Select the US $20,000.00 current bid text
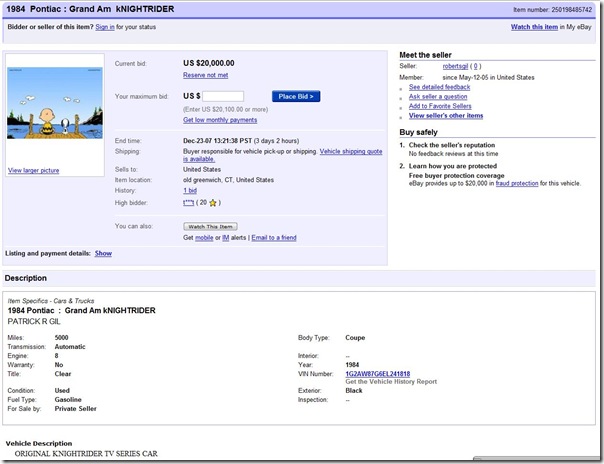This screenshot has width=604, height=464. coord(209,63)
